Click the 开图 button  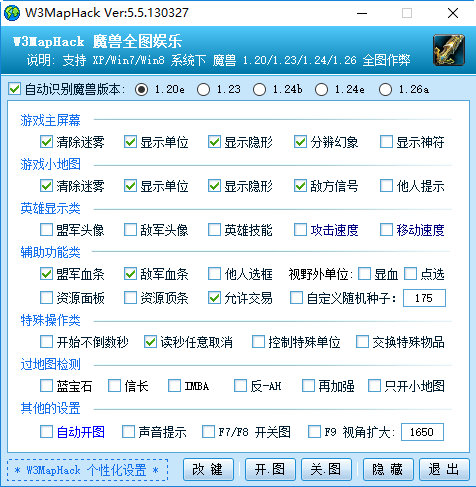[x=270, y=469]
